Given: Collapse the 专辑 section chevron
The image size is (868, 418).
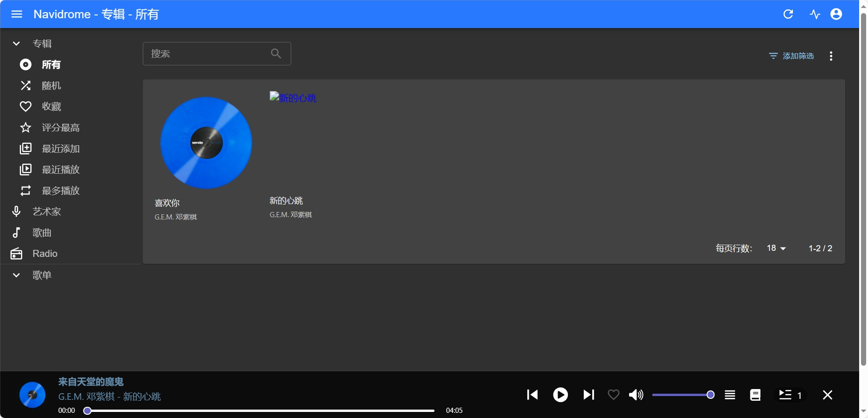Looking at the screenshot, I should click(16, 43).
